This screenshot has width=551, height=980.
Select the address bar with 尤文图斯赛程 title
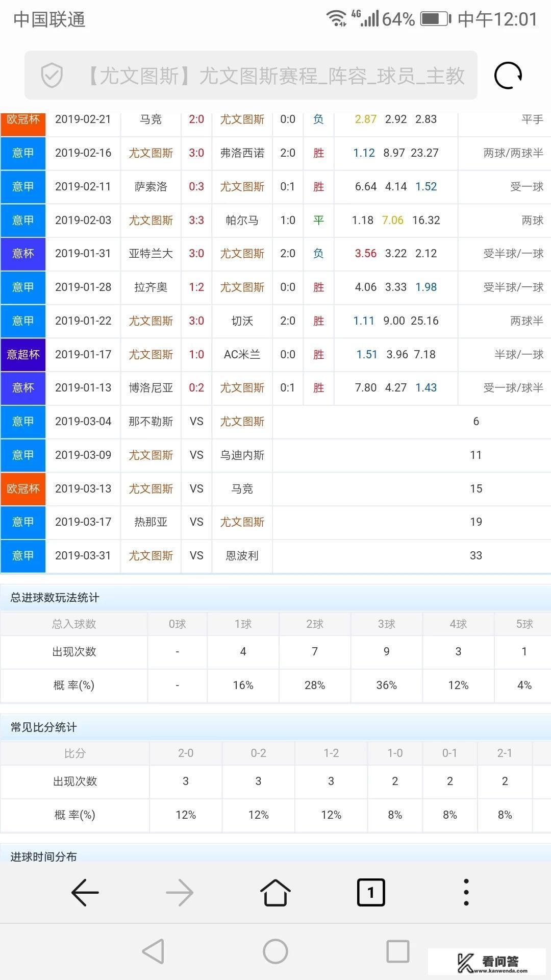click(x=251, y=76)
